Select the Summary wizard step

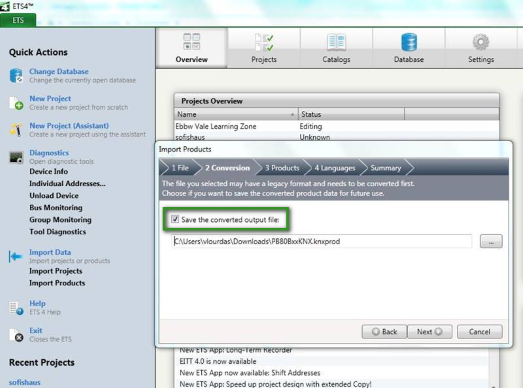pyautogui.click(x=386, y=168)
